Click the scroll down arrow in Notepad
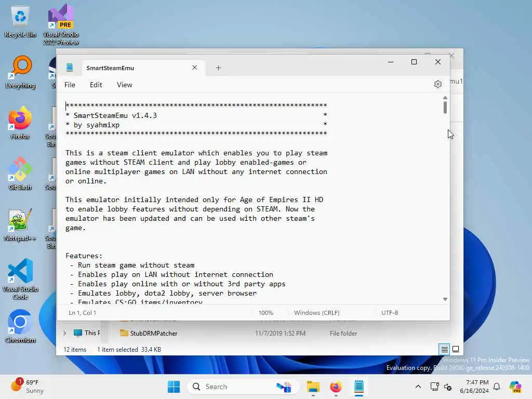The image size is (532, 399). pos(445,299)
